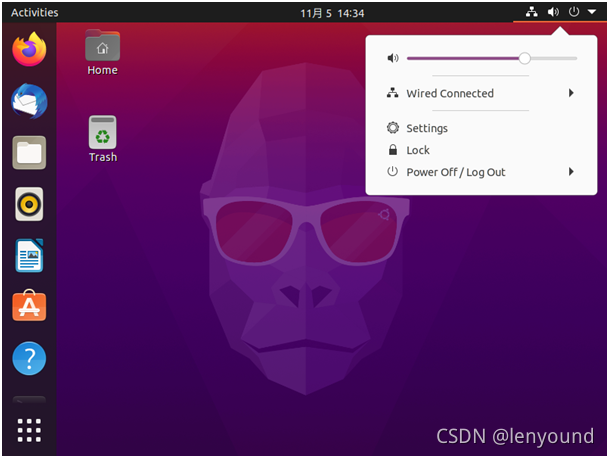This screenshot has width=609, height=458.
Task: Click speaker icon beside volume slider
Action: pos(393,58)
